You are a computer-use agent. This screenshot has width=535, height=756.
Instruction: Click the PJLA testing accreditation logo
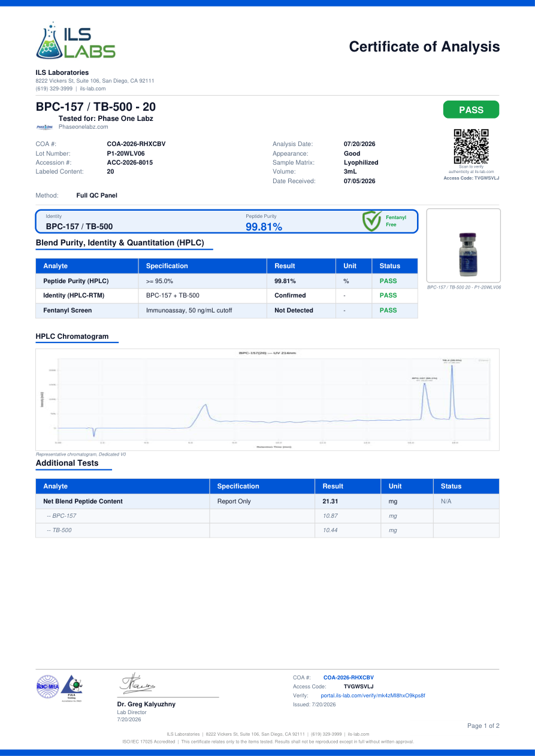click(72, 687)
